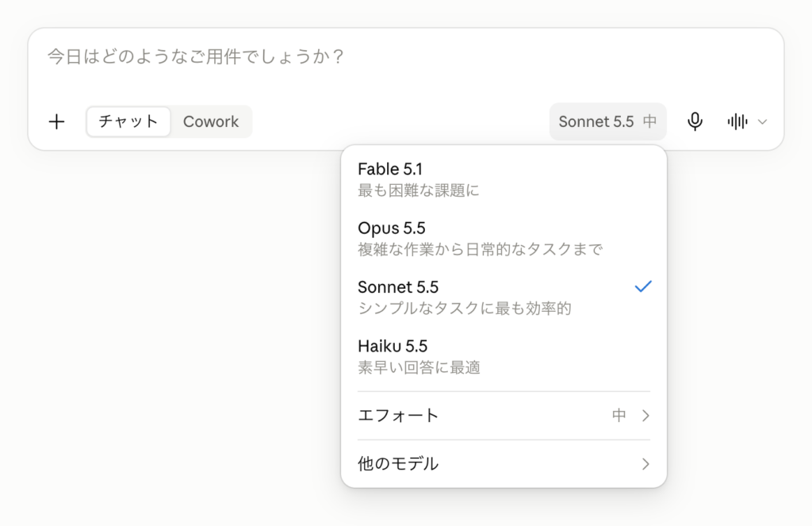Start dictation with the microphone icon

[x=695, y=122]
